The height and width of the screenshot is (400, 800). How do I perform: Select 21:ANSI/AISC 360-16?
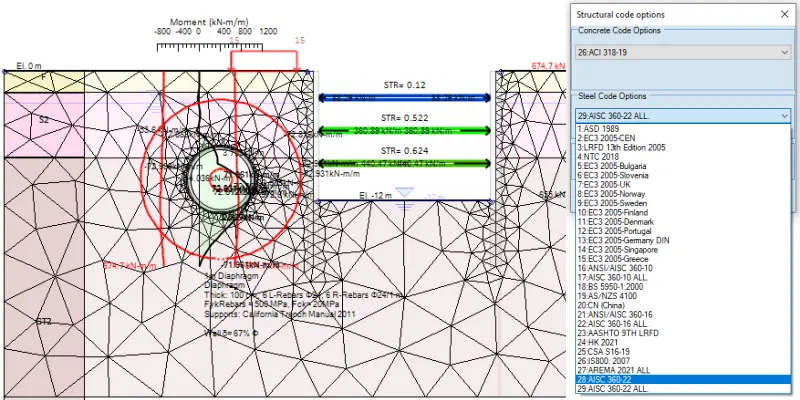[x=683, y=315]
